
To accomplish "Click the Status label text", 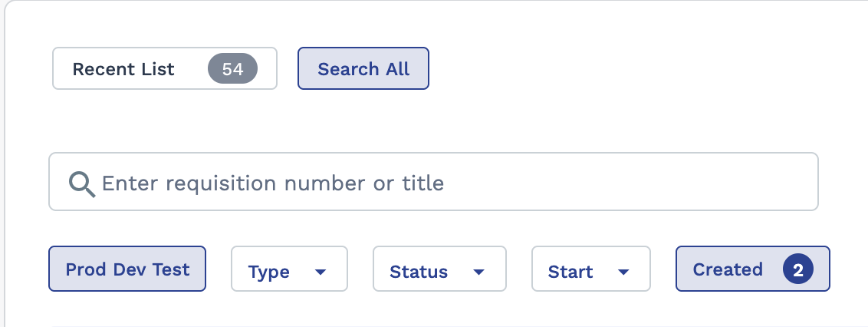I will pos(419,272).
